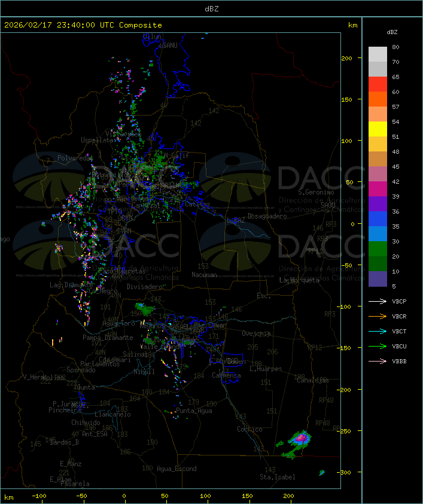Image resolution: width=423 pixels, height=504 pixels.
Task: Select the amber 48-51 dBZ swatch
Action: click(378, 144)
